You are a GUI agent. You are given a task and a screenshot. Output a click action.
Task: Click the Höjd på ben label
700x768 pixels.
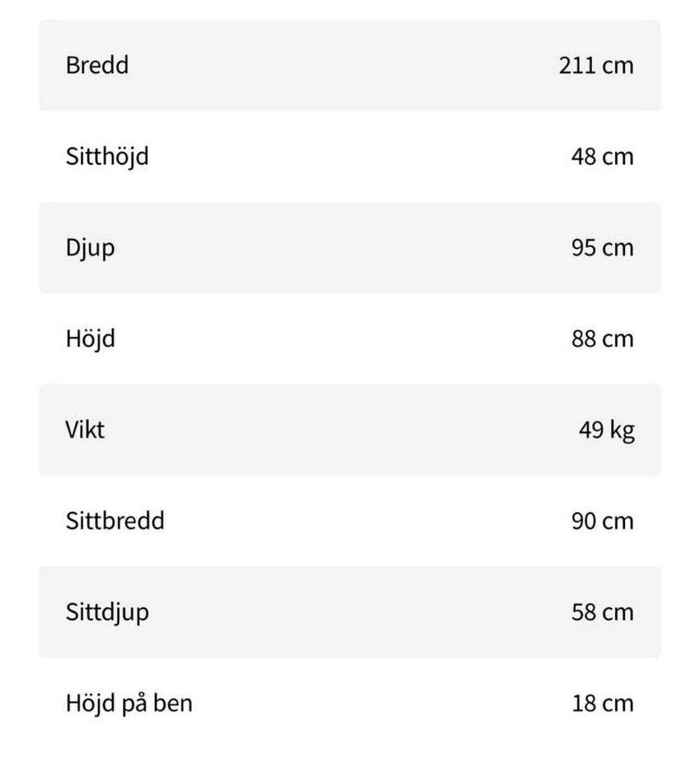point(129,704)
